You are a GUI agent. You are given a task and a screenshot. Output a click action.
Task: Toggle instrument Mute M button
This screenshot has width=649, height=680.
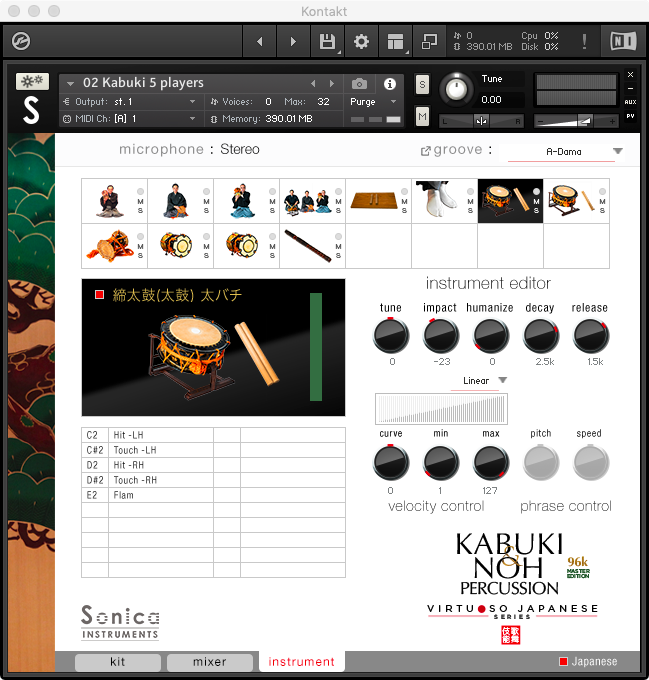click(x=422, y=116)
